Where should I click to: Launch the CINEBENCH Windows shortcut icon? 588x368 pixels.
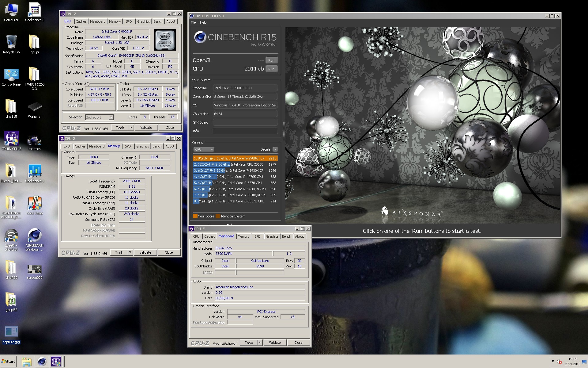[35, 240]
